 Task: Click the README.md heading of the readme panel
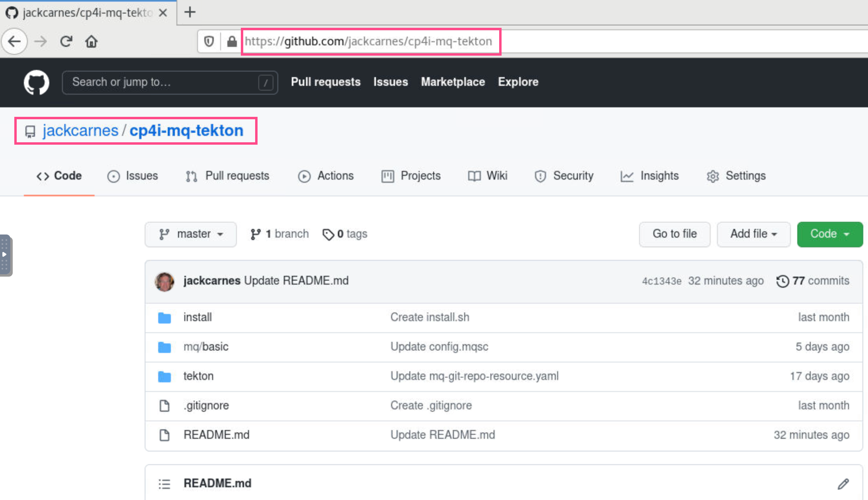(217, 484)
